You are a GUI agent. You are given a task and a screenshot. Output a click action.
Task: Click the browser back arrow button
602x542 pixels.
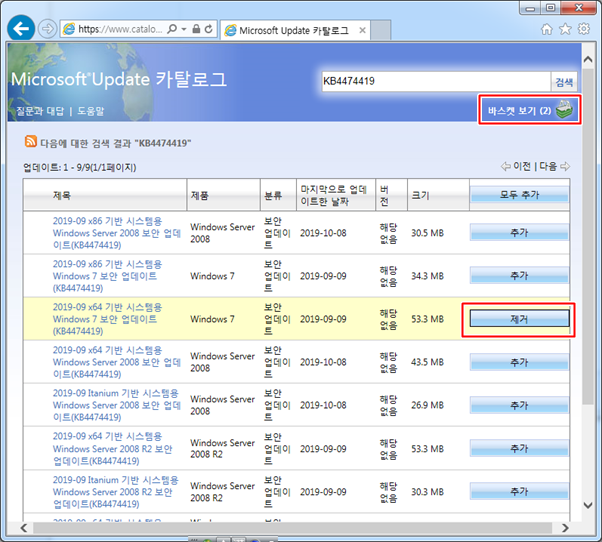(21, 28)
